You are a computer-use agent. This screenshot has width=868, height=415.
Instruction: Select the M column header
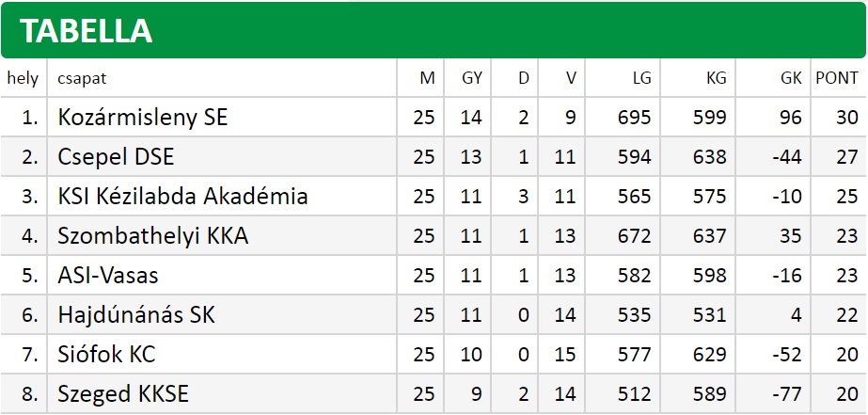pyautogui.click(x=427, y=78)
